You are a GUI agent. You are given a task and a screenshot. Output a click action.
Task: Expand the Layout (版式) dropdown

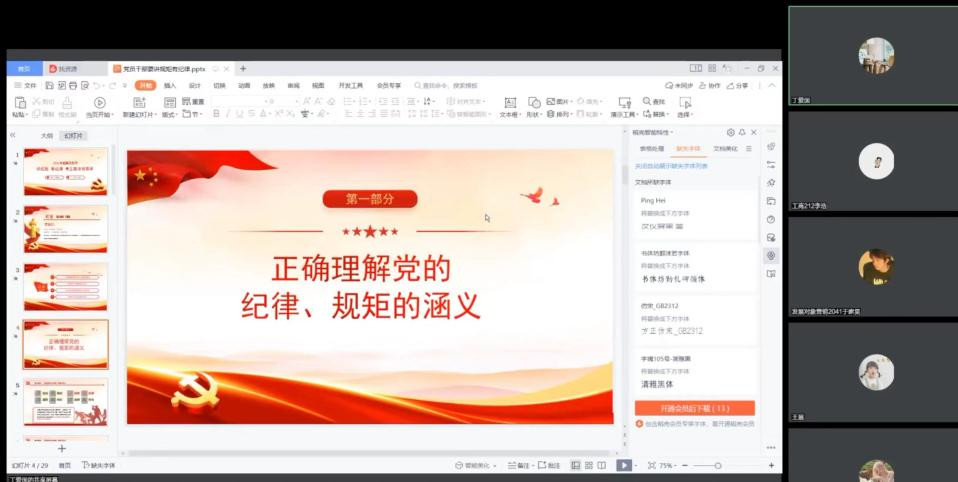pyautogui.click(x=170, y=114)
